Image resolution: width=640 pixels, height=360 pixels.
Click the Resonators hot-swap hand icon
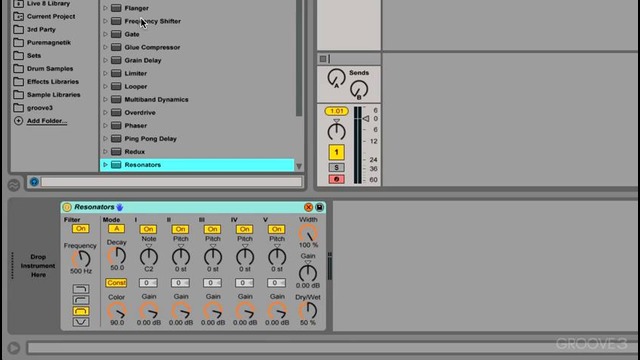120,207
